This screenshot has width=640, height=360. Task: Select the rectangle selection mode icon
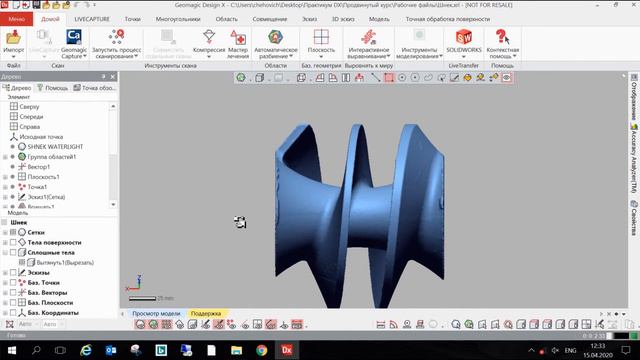[x=389, y=78]
